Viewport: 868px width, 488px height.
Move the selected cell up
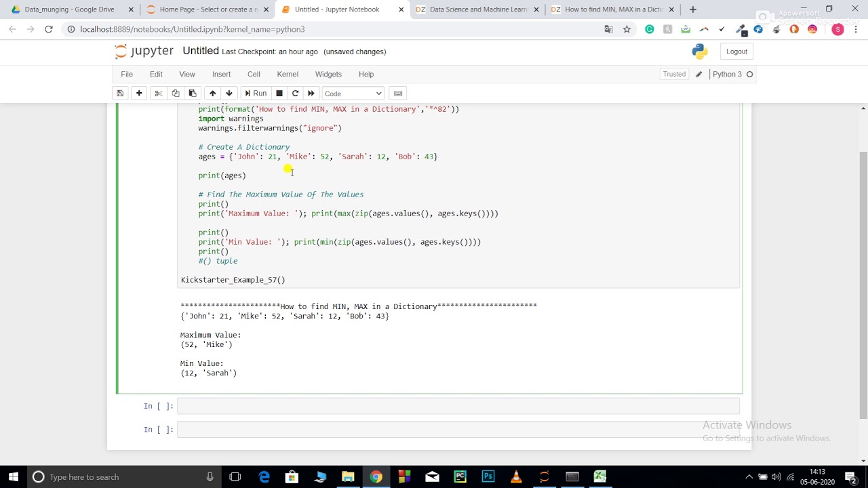click(212, 94)
